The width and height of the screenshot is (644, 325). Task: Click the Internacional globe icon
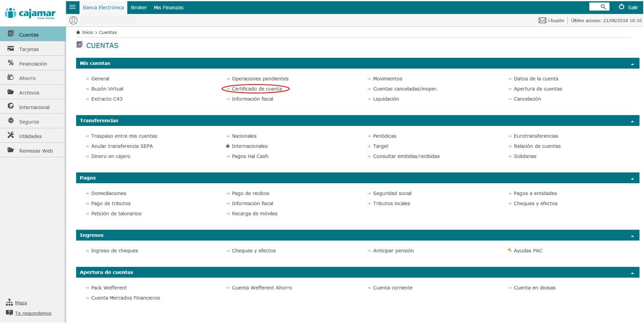(x=11, y=106)
